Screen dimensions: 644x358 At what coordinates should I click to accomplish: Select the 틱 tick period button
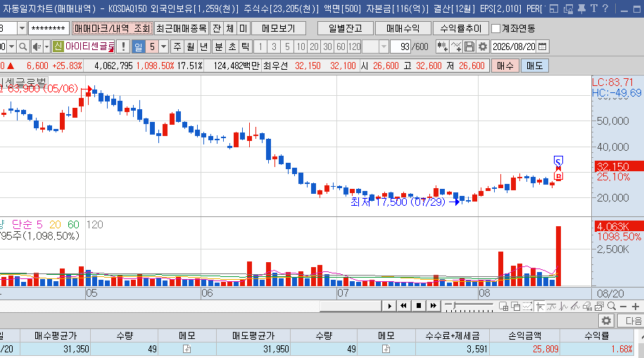coord(245,47)
